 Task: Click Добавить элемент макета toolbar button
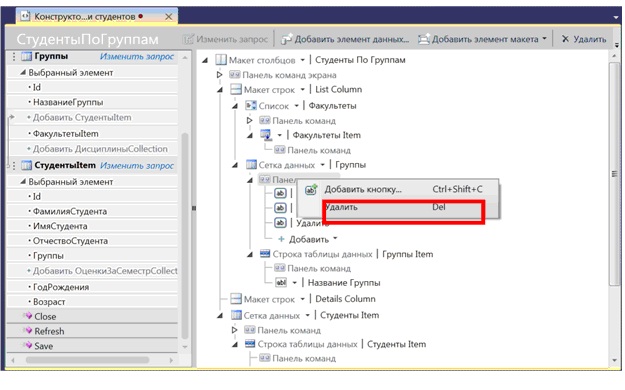pyautogui.click(x=482, y=39)
